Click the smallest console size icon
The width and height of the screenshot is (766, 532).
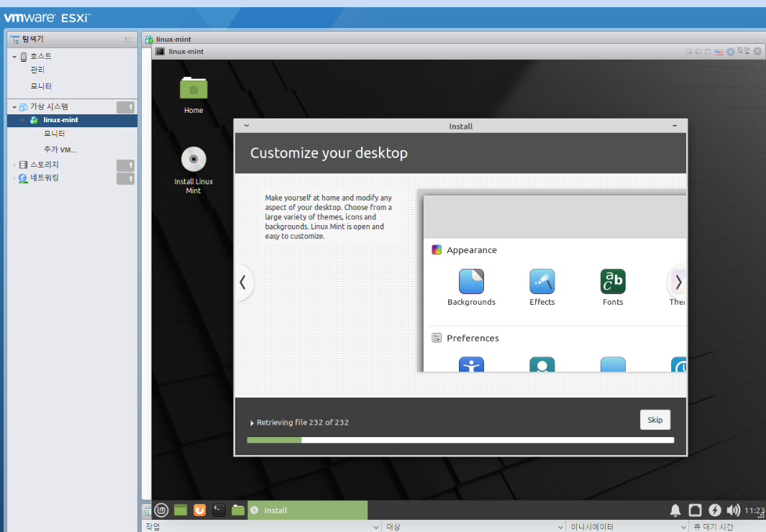point(689,52)
